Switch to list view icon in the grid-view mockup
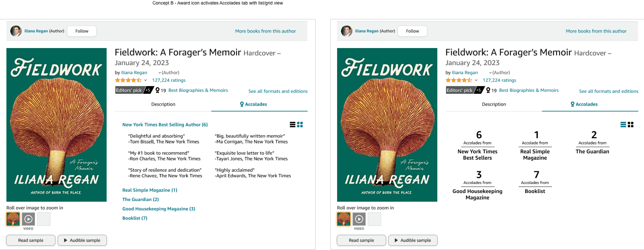This screenshot has height=250, width=644. [623, 125]
